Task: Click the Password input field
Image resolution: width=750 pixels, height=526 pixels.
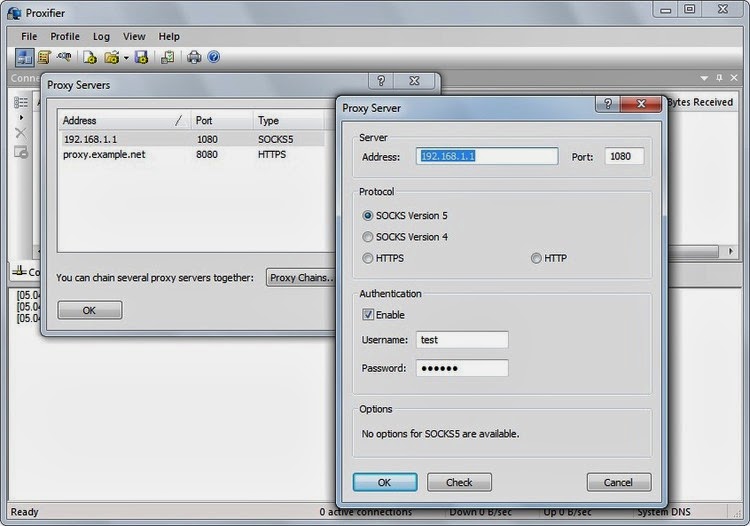Action: click(462, 368)
